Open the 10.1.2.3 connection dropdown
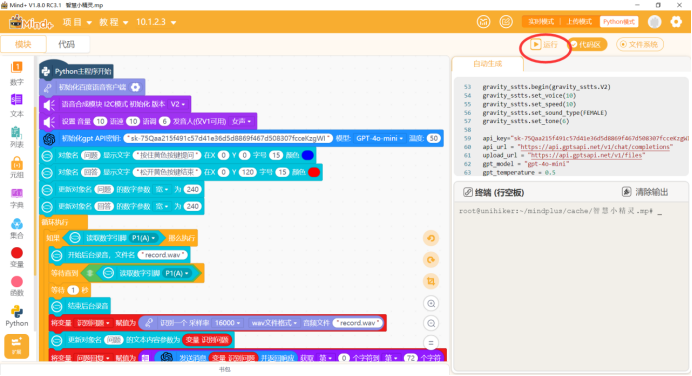This screenshot has height=376, width=692. pyautogui.click(x=156, y=22)
